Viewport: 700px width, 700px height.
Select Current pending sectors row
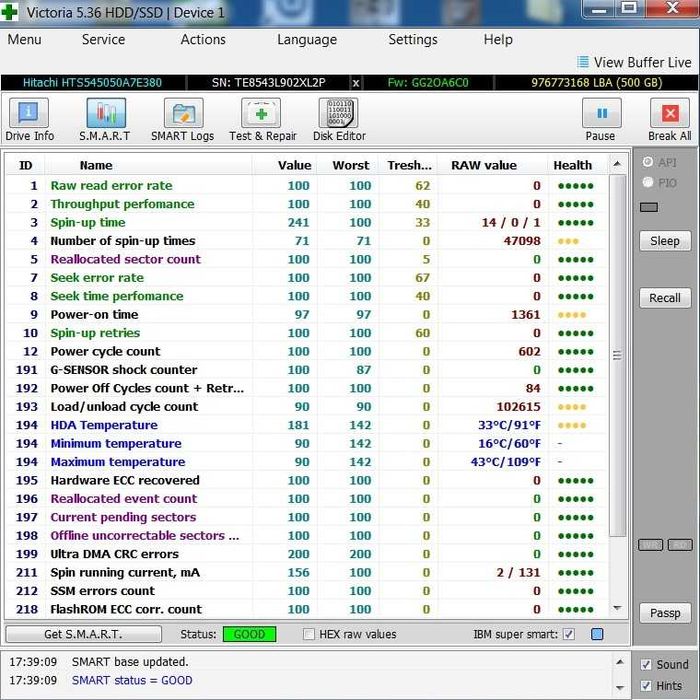tap(306, 517)
